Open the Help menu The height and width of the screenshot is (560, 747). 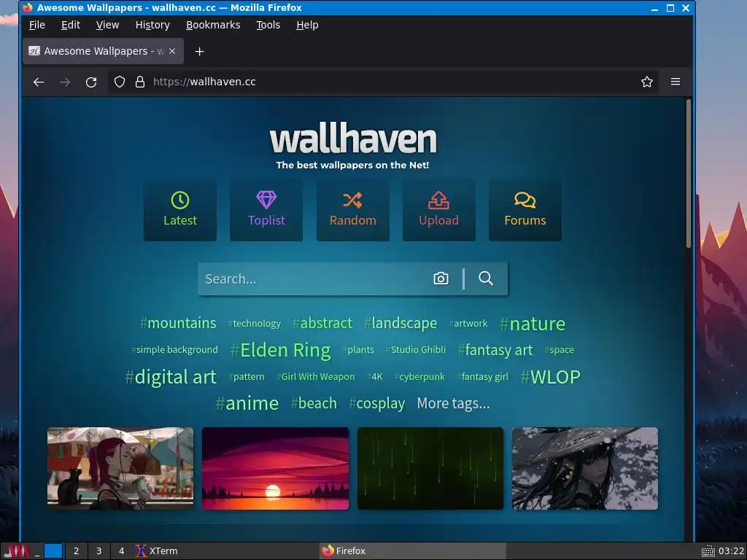(307, 25)
